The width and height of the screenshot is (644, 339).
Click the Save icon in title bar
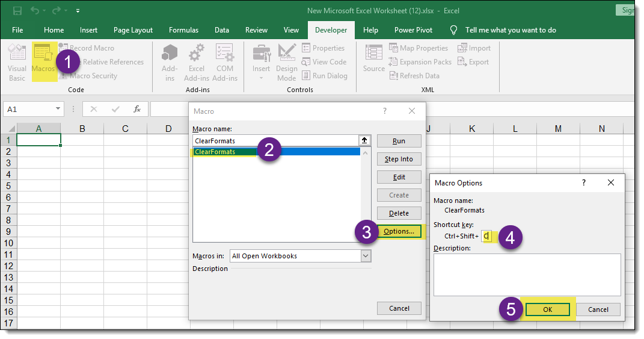17,11
